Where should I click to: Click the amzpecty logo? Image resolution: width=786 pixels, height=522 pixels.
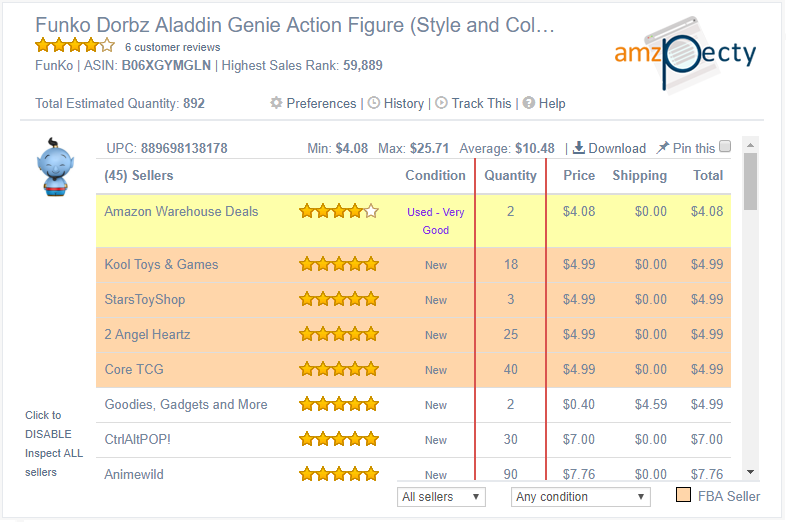[x=685, y=54]
